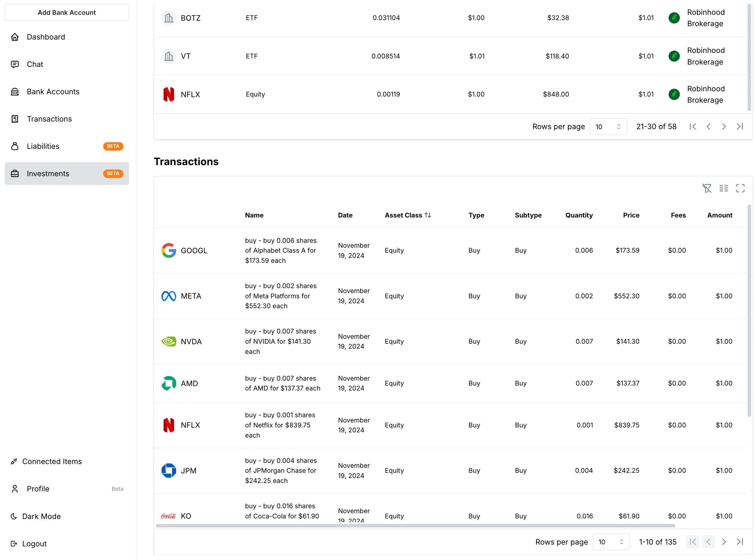
Task: Click the '1-10 of 135' pagination text
Action: click(x=658, y=542)
